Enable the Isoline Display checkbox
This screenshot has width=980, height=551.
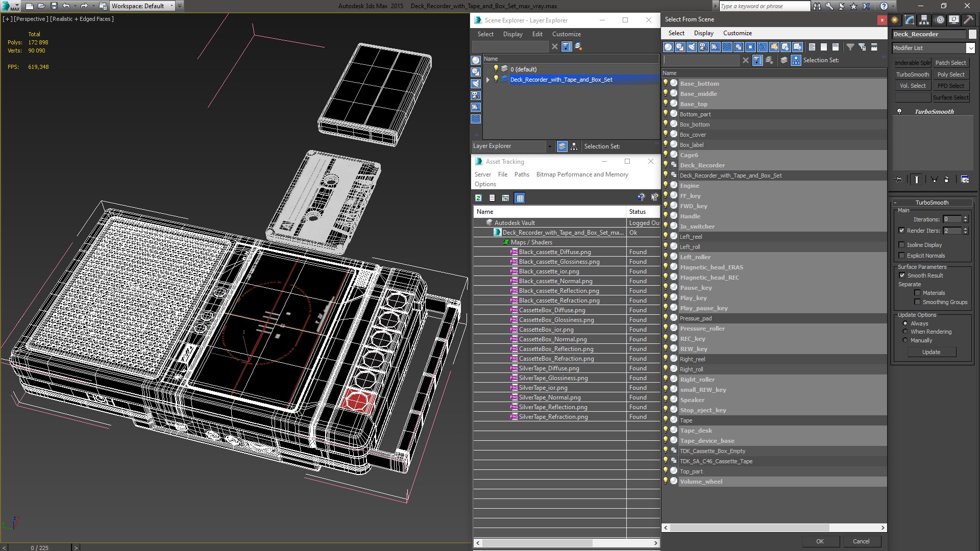(902, 245)
